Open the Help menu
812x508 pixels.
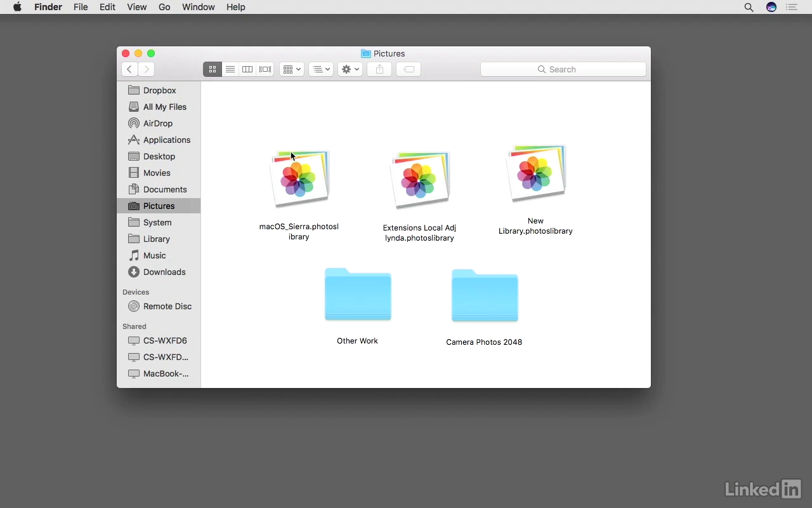(236, 7)
